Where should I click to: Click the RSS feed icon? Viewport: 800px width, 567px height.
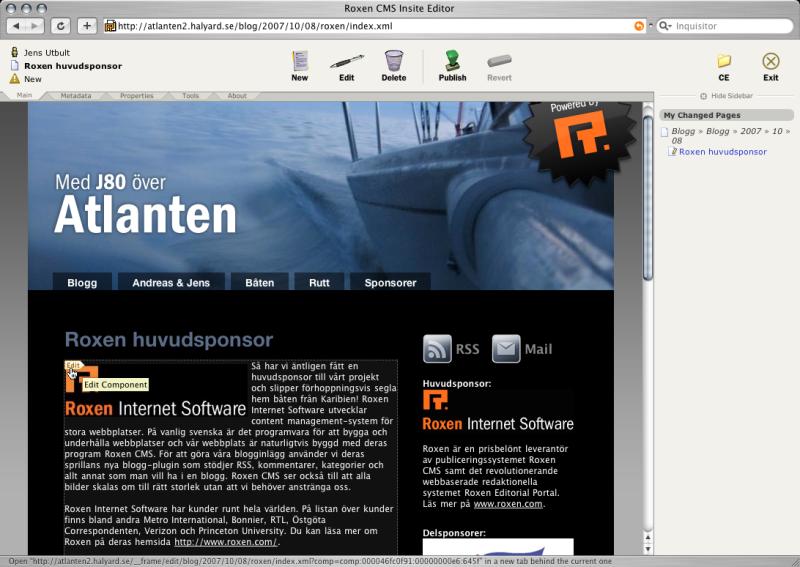[437, 348]
